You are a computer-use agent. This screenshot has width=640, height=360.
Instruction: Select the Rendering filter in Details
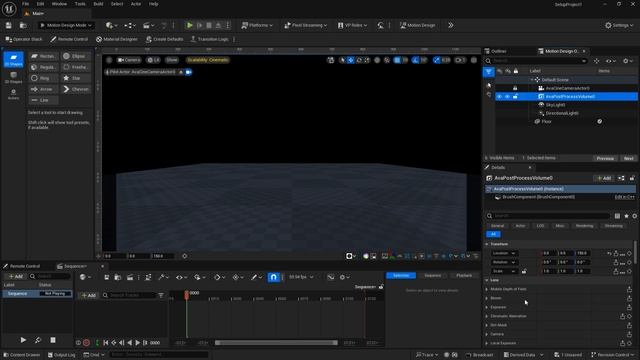(584, 226)
